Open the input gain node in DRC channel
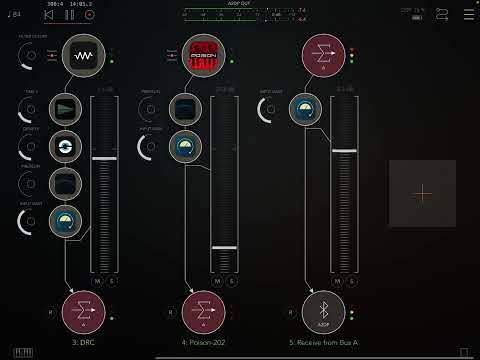 (x=65, y=221)
